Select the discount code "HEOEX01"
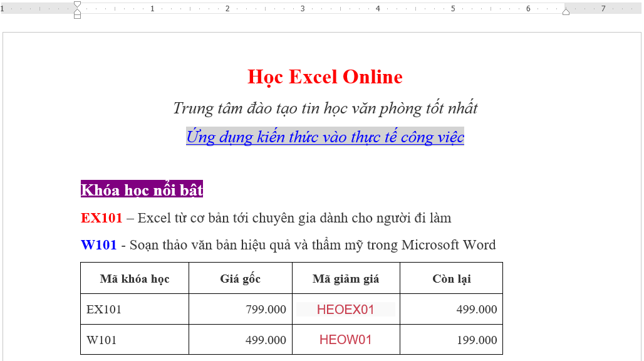 coord(346,309)
